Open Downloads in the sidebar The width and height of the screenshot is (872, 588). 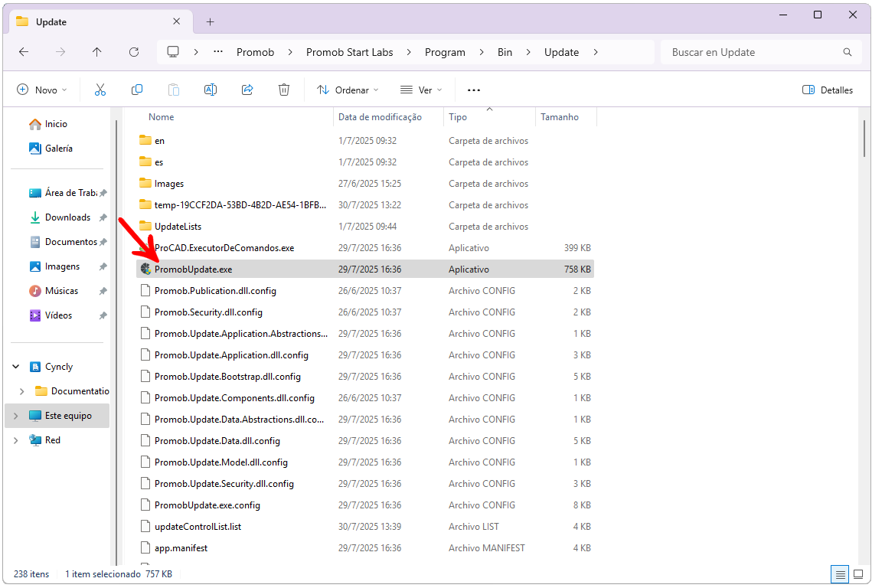pos(60,217)
